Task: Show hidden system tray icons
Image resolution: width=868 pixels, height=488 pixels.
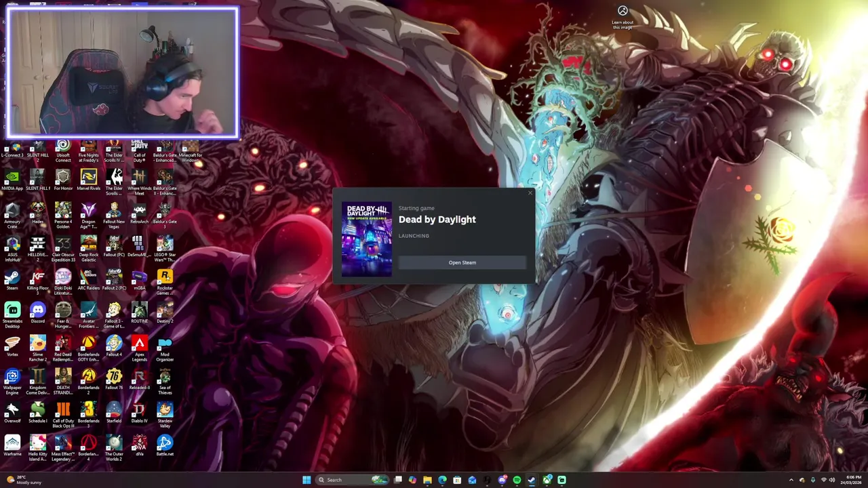Action: [x=791, y=480]
